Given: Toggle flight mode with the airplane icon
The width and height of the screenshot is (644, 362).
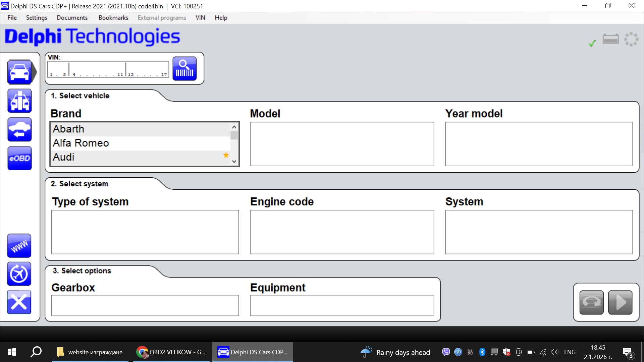Looking at the screenshot, I should pos(19,274).
